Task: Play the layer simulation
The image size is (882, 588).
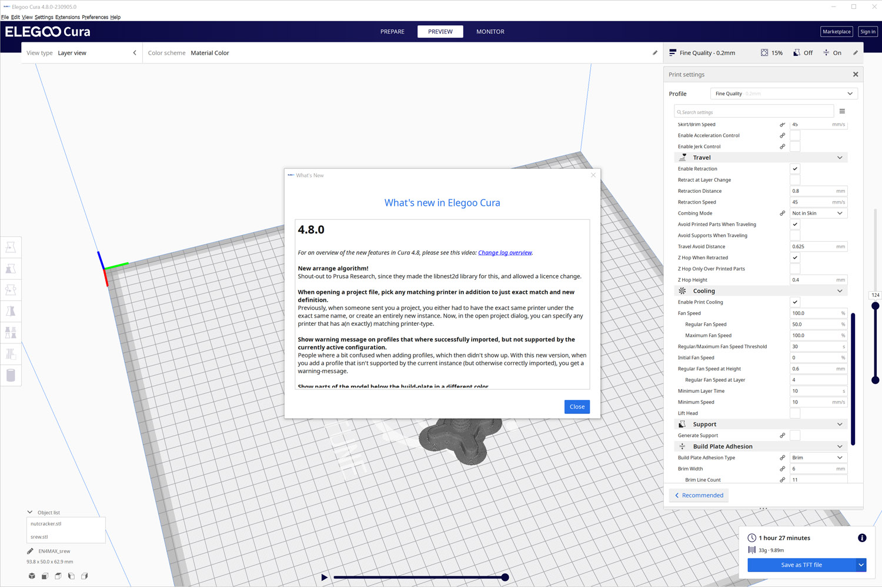Action: coord(324,577)
